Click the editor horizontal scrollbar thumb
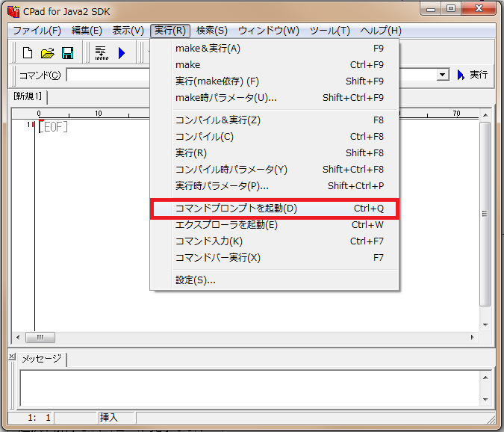This screenshot has height=432, width=504. point(40,337)
